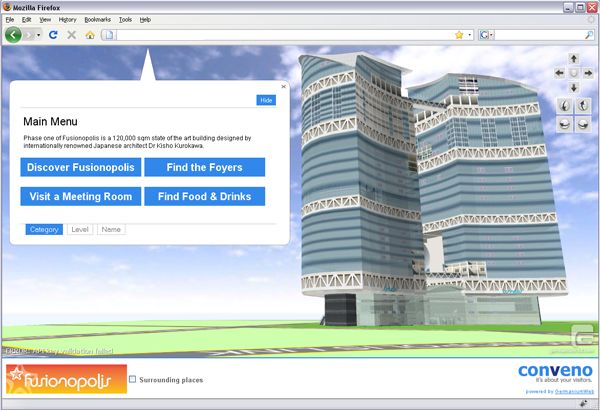The width and height of the screenshot is (600, 410).
Task: Toggle the Surrounding places checkbox
Action: point(132,379)
